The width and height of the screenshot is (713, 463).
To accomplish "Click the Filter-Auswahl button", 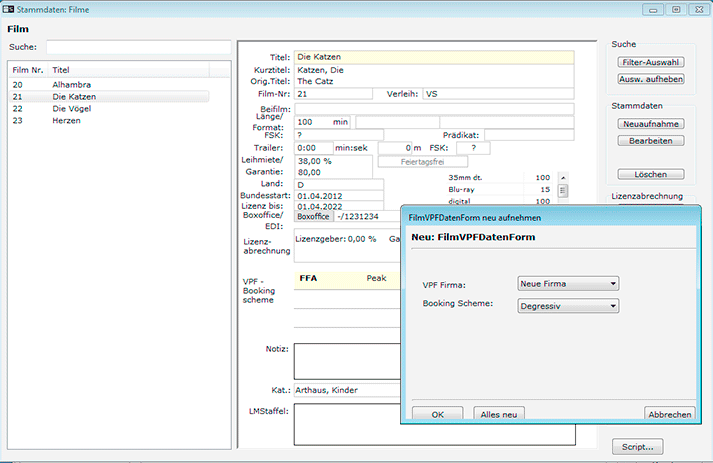I will pyautogui.click(x=651, y=62).
